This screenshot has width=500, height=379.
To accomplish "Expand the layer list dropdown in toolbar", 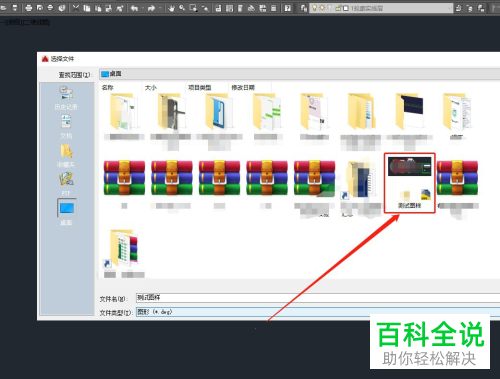I will tap(449, 8).
